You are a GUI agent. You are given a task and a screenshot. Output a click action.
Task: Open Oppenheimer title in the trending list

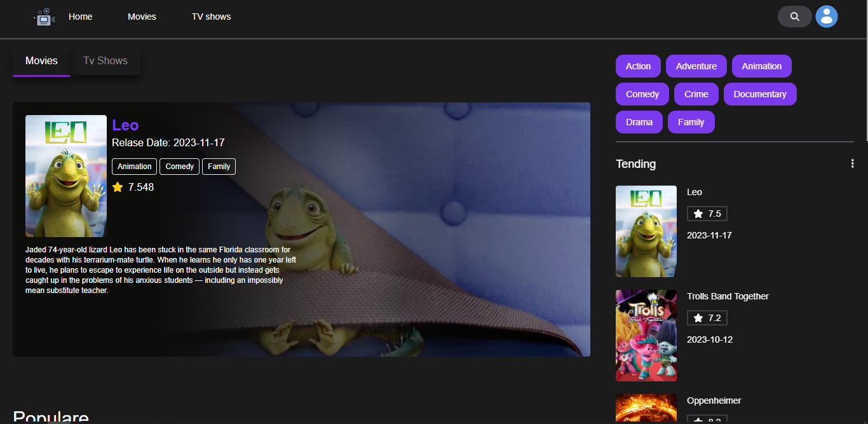(x=714, y=400)
